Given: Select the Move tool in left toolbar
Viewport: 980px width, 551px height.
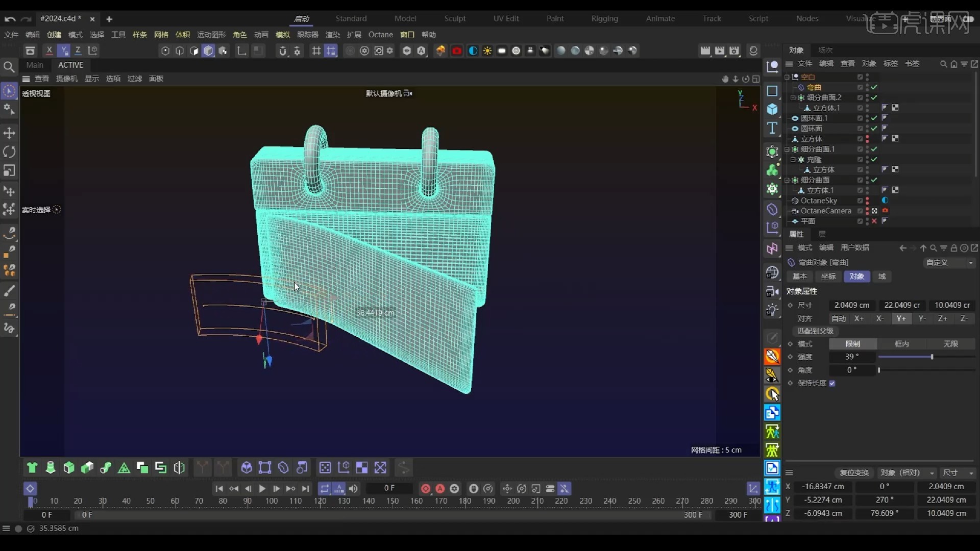Looking at the screenshot, I should pyautogui.click(x=9, y=133).
